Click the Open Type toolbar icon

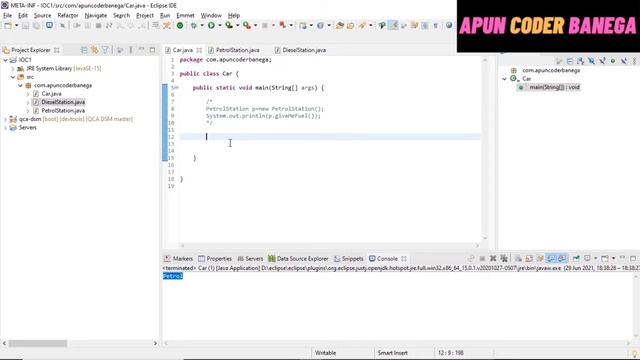click(340, 25)
